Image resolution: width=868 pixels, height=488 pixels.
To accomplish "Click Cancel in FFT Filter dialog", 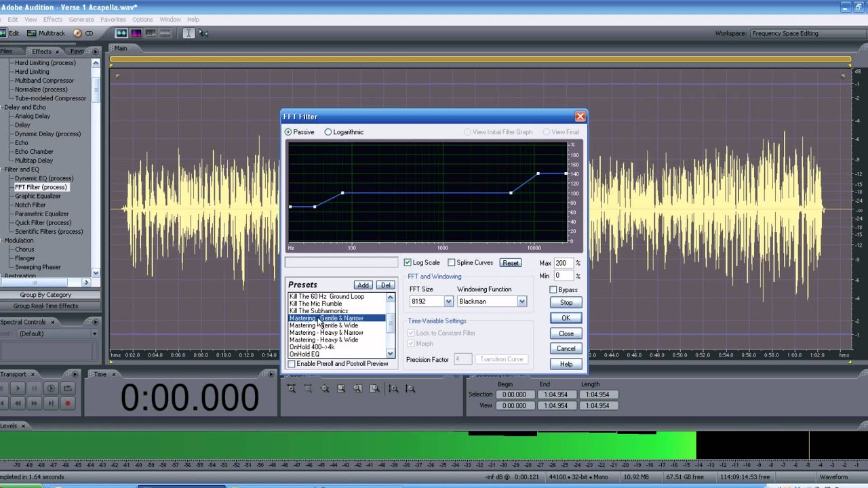I will (566, 348).
